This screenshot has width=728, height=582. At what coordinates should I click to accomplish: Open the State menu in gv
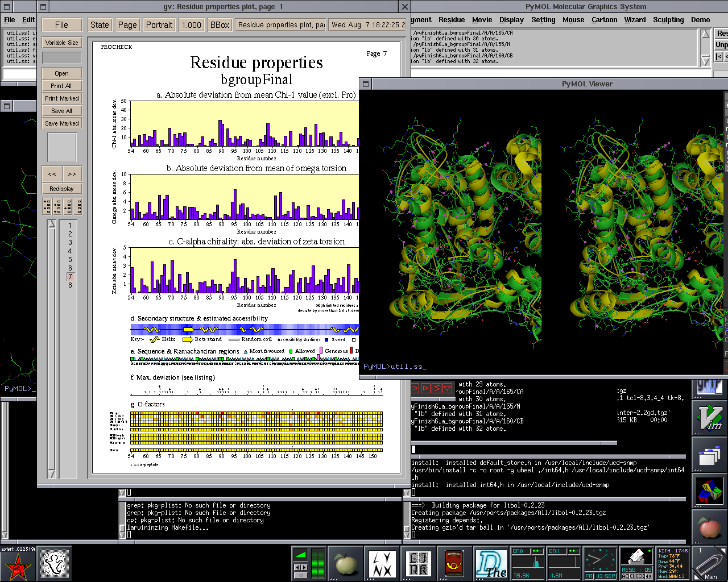tap(100, 25)
